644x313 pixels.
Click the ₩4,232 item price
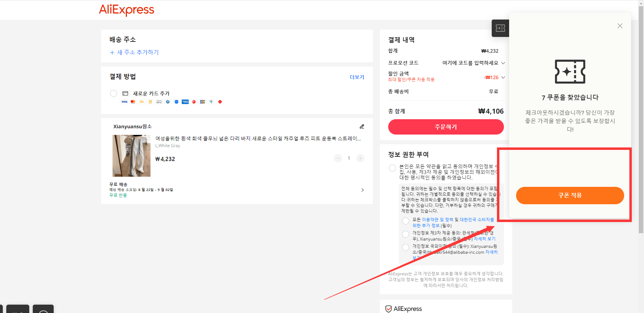tap(165, 159)
